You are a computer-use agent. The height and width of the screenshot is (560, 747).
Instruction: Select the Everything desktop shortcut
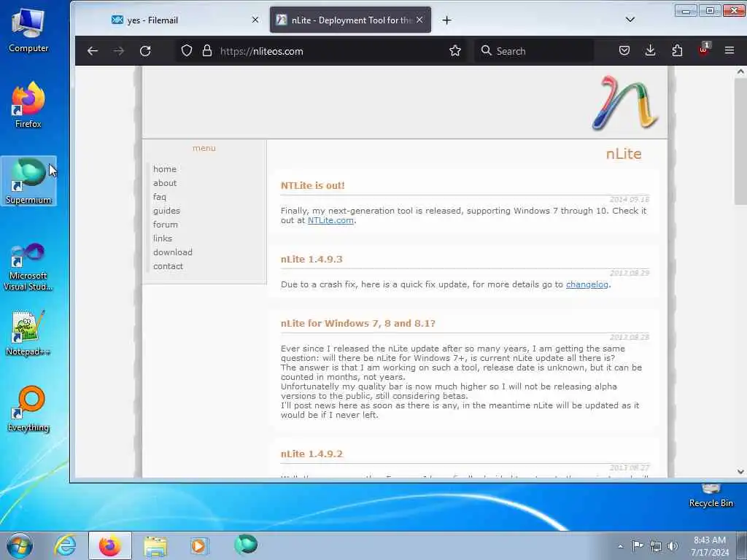click(x=28, y=409)
